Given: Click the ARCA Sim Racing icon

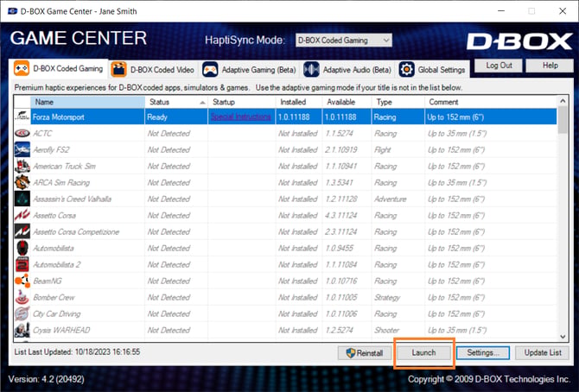Looking at the screenshot, I should point(22,182).
